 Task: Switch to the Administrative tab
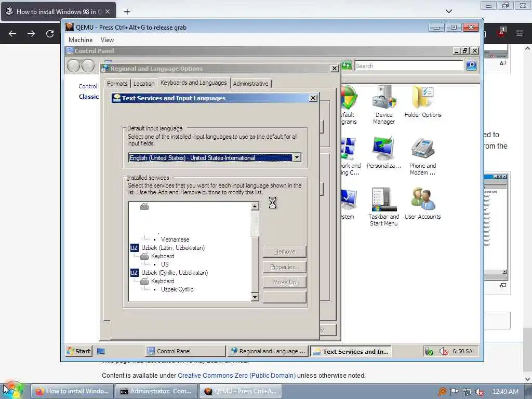[250, 84]
